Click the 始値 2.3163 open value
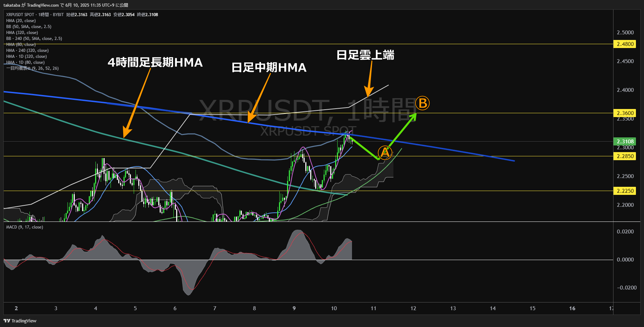 [77, 15]
